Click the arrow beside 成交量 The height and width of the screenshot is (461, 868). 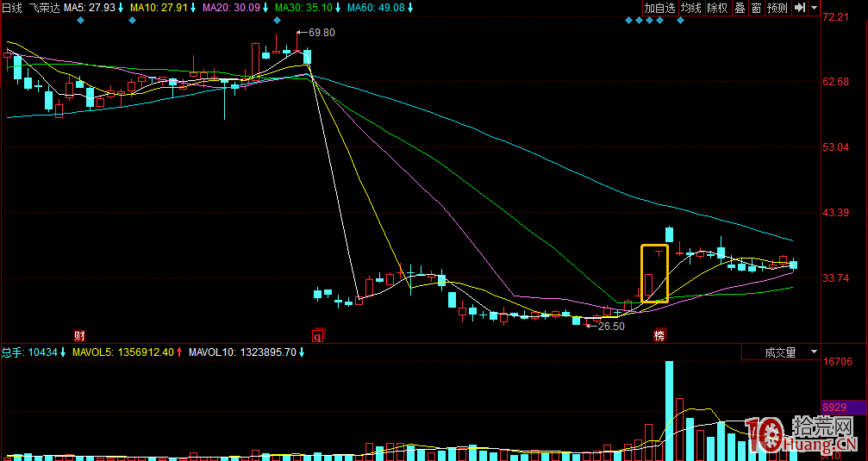coord(814,352)
